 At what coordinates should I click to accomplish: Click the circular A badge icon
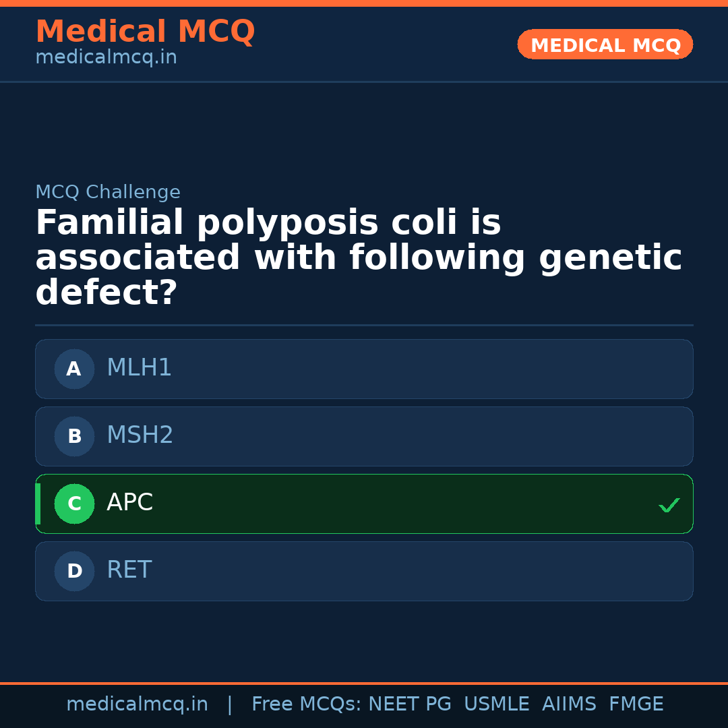click(74, 369)
